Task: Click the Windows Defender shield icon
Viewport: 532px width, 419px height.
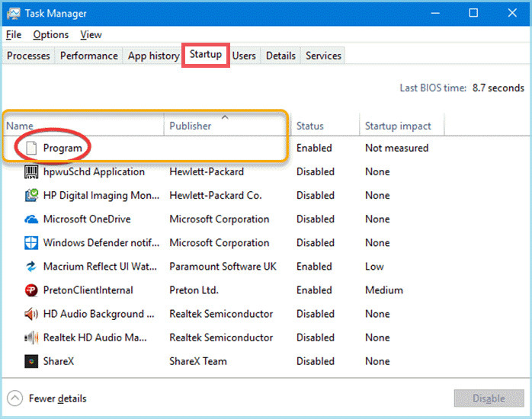Action: (31, 243)
